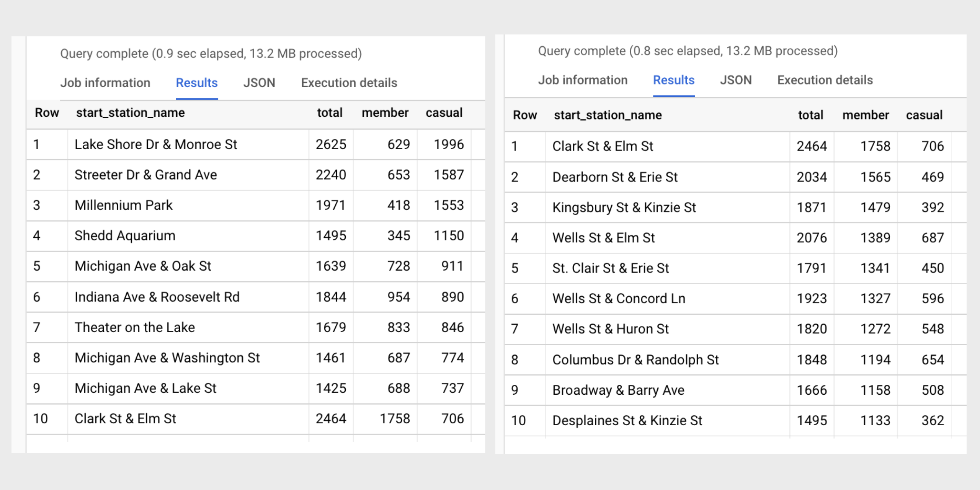Open Execution details tab in left panel

349,83
